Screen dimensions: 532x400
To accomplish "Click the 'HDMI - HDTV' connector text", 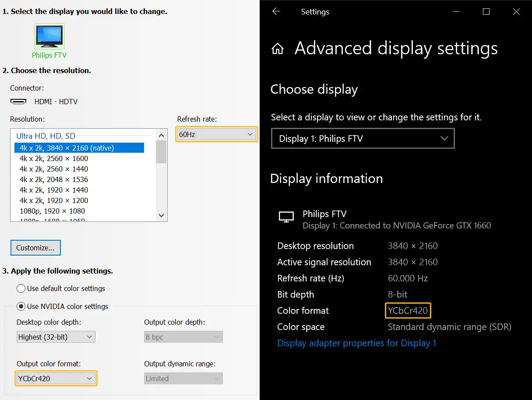I will [56, 102].
